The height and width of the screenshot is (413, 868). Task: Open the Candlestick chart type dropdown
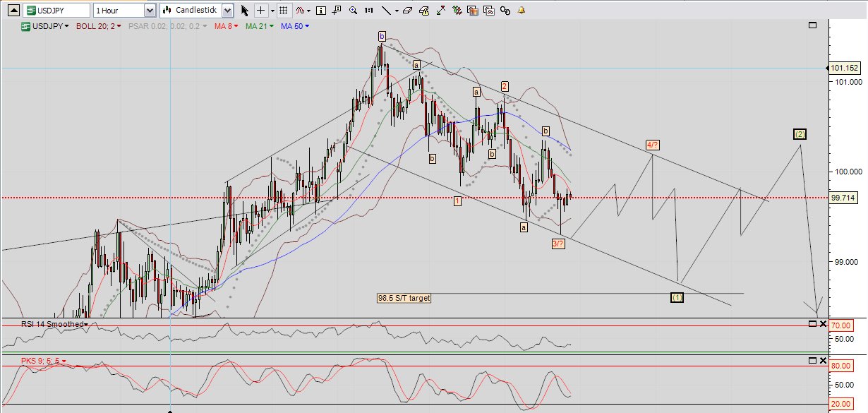point(227,11)
